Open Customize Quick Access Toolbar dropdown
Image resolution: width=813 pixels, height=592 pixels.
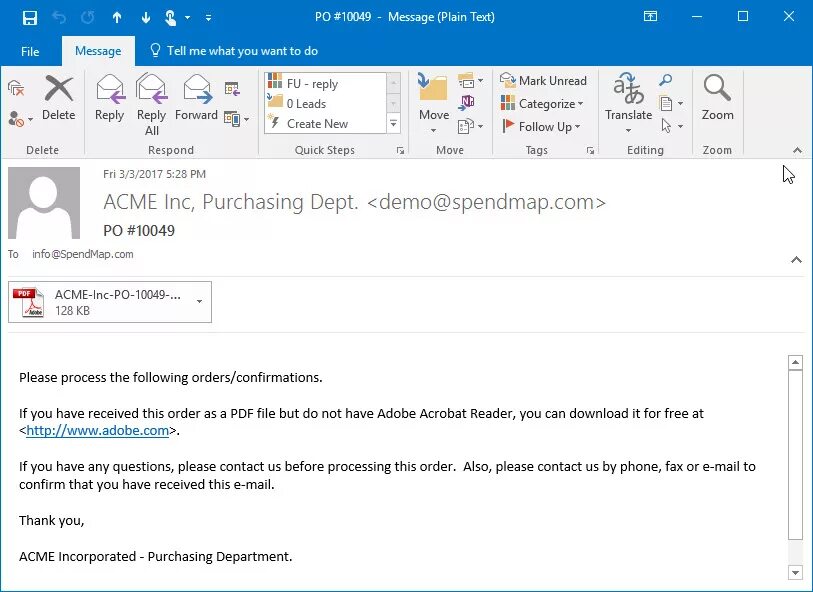click(x=208, y=18)
